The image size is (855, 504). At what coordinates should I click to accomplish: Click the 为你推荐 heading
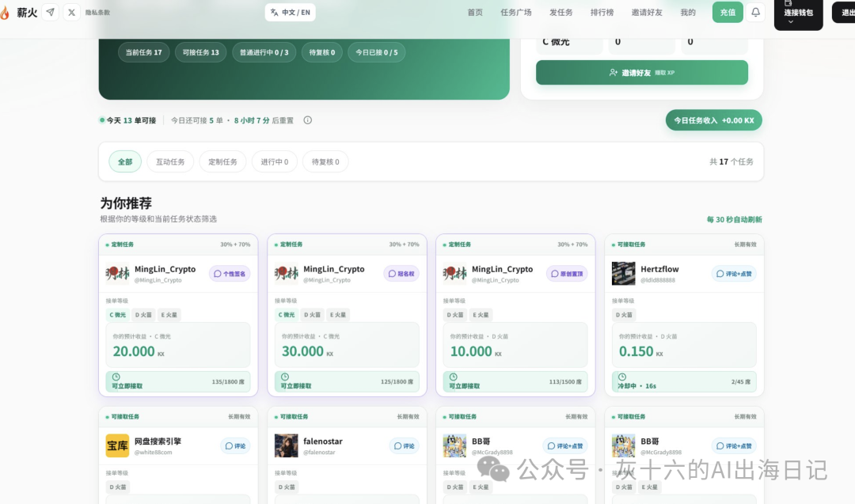pos(126,203)
